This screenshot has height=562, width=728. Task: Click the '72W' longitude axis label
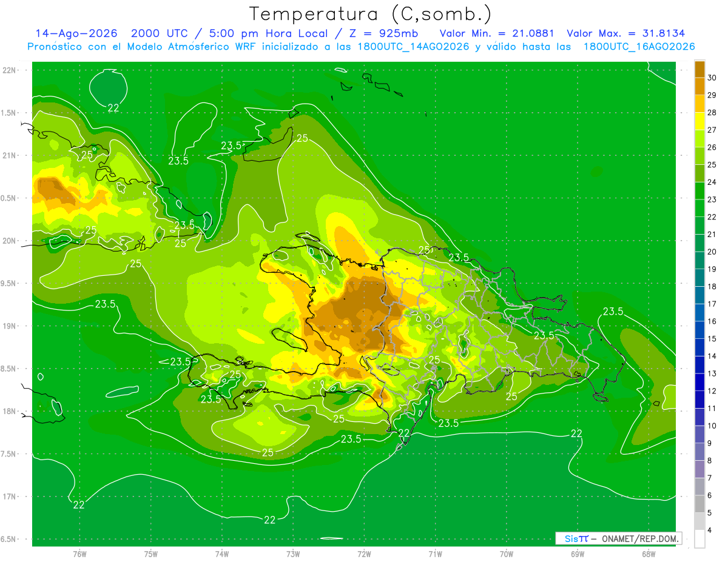[364, 554]
